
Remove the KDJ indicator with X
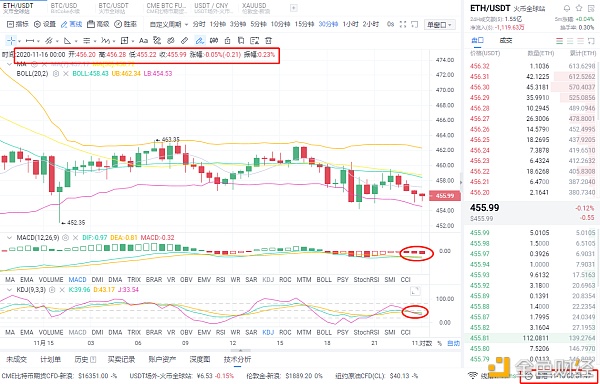click(61, 290)
